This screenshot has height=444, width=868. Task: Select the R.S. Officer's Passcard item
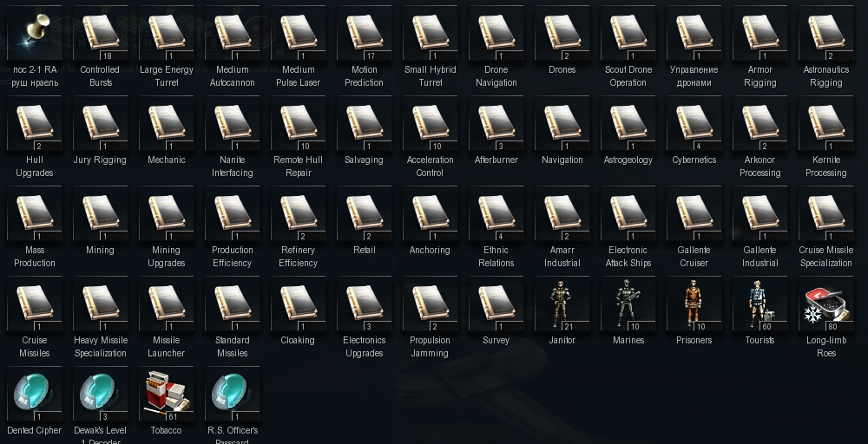[233, 393]
